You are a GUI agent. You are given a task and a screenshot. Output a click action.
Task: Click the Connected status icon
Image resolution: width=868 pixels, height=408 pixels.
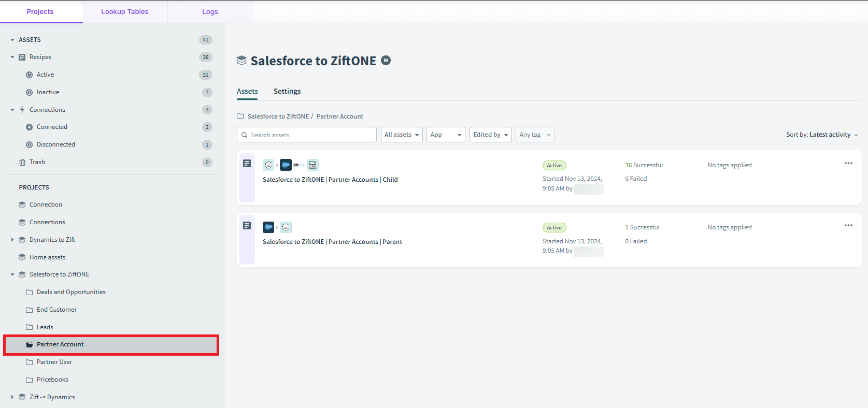pyautogui.click(x=30, y=127)
